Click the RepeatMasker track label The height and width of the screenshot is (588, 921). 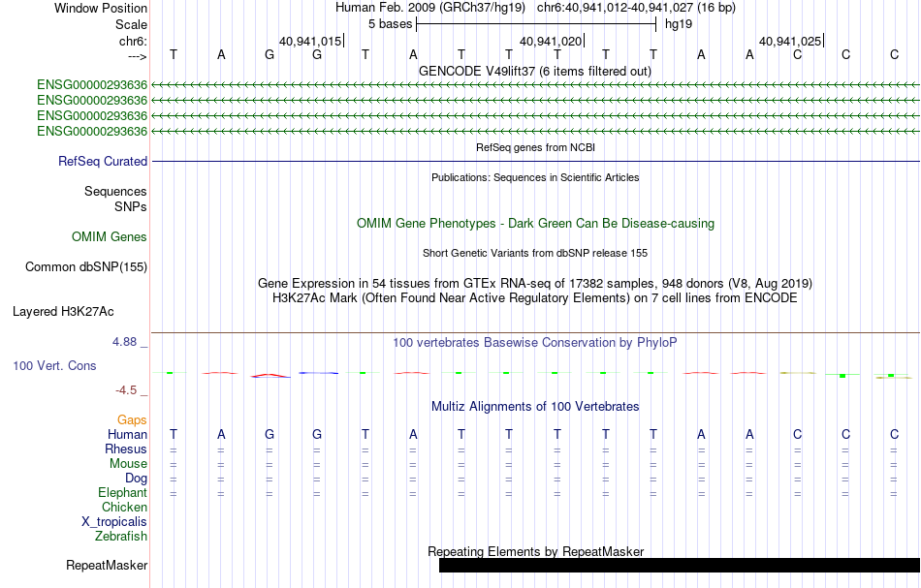tap(107, 565)
